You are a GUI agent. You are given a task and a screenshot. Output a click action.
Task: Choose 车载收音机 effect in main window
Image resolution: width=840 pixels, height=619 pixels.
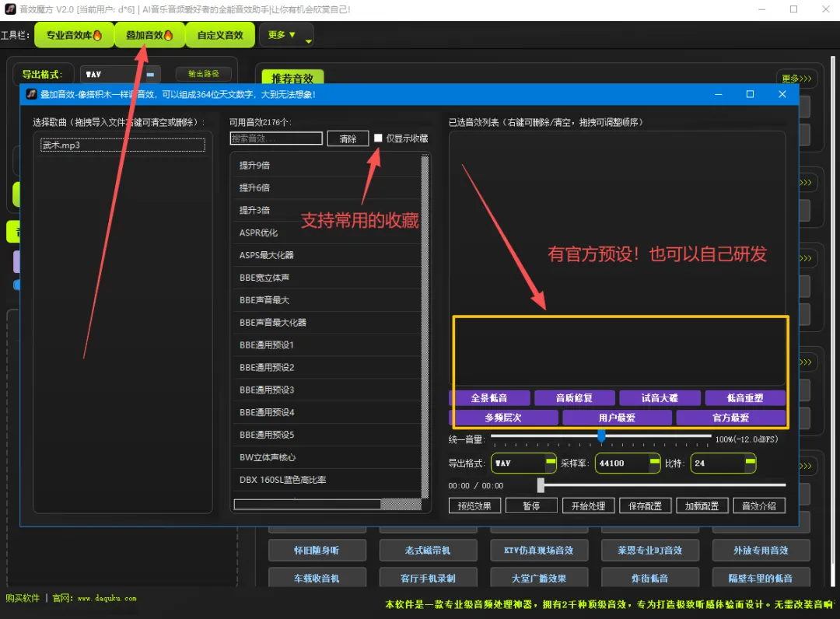coord(317,578)
